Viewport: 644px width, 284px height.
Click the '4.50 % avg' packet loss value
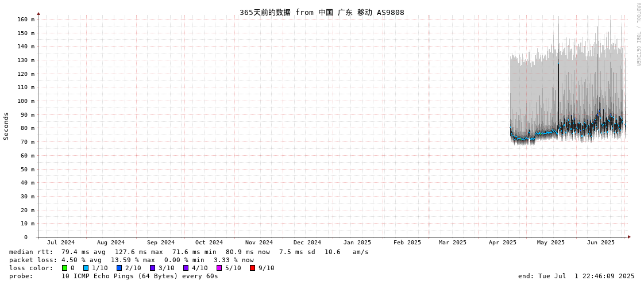click(83, 260)
